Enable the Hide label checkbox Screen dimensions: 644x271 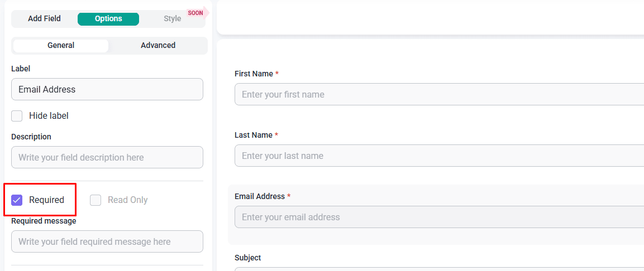coord(17,116)
